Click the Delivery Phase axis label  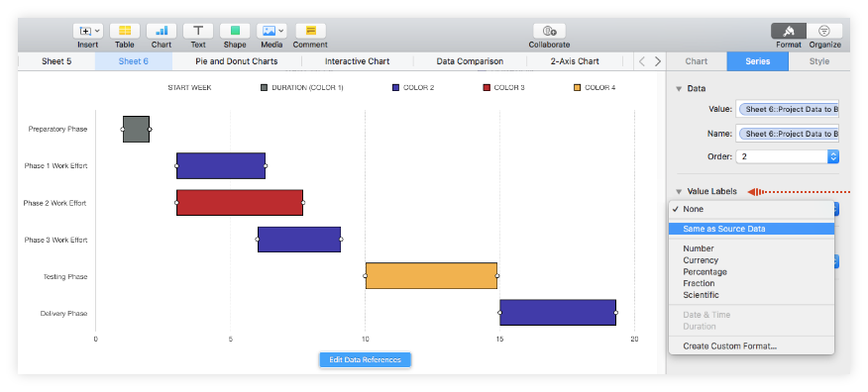coord(63,314)
